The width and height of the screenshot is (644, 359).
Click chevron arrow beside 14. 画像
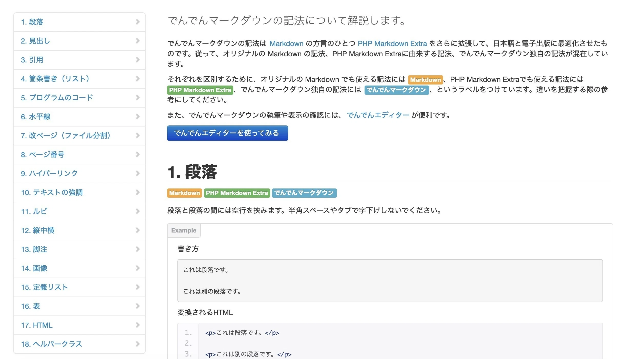coord(138,268)
